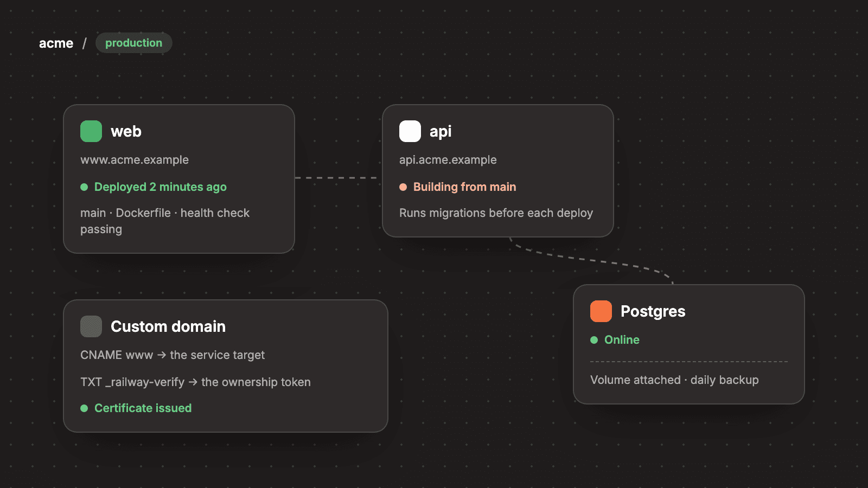The width and height of the screenshot is (868, 488).
Task: Select the production environment pill
Action: click(133, 43)
